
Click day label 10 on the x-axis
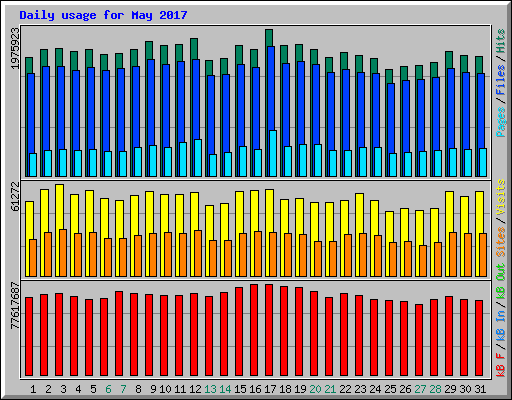(x=165, y=389)
